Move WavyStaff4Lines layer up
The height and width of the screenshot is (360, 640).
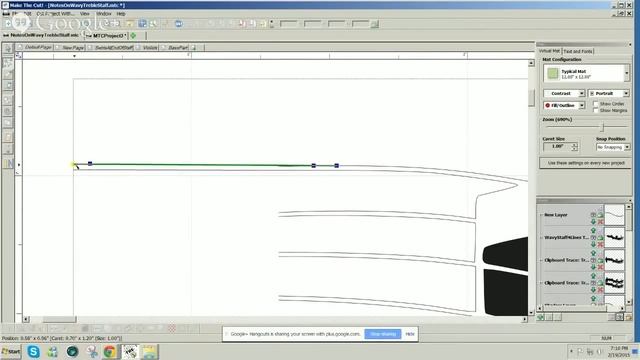[x=593, y=231]
